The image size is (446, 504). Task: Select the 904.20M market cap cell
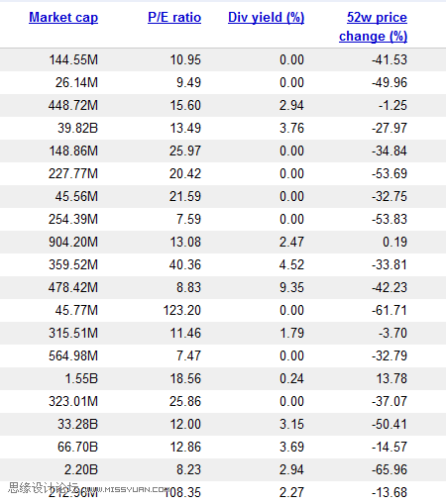point(73,242)
